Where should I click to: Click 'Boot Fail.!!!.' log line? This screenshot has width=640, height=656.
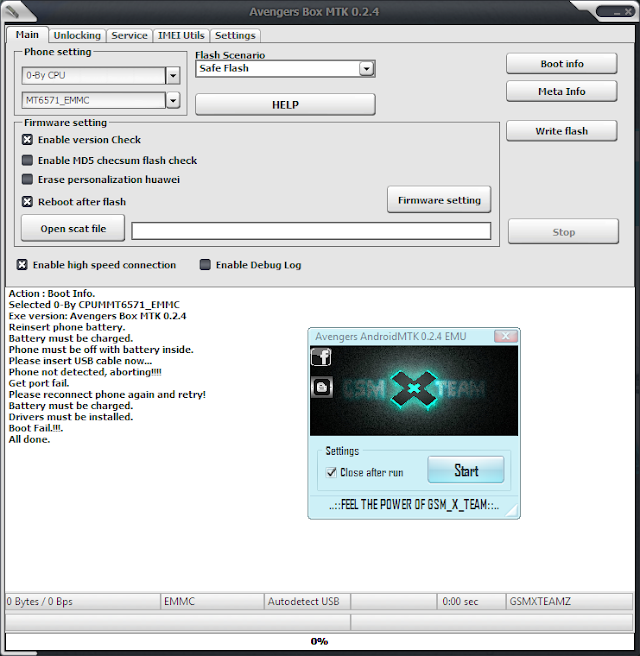(36, 428)
